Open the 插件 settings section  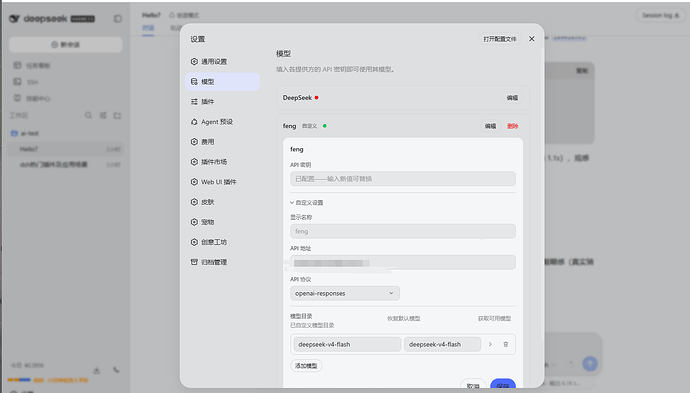point(222,102)
